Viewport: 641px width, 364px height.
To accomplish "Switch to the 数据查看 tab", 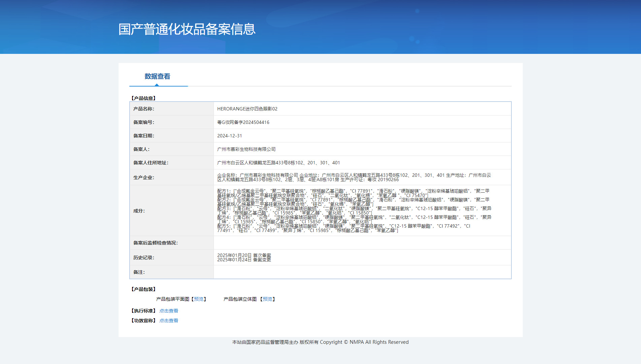I will click(x=157, y=76).
